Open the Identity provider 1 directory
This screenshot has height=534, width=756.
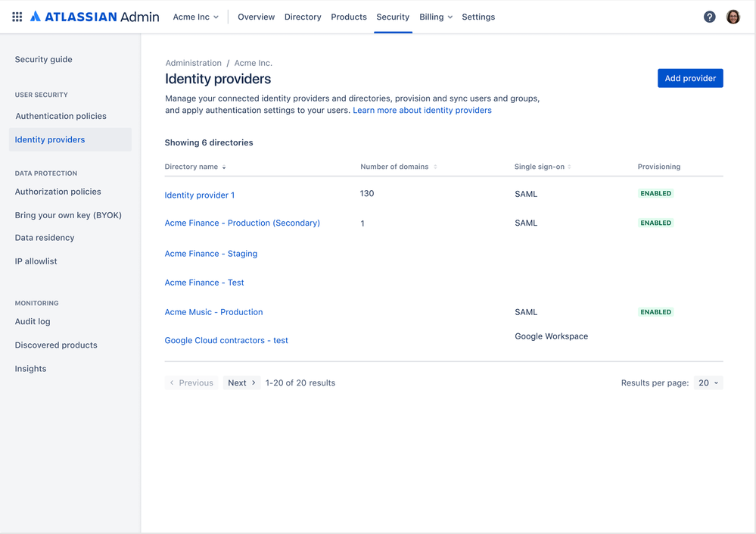coord(200,195)
